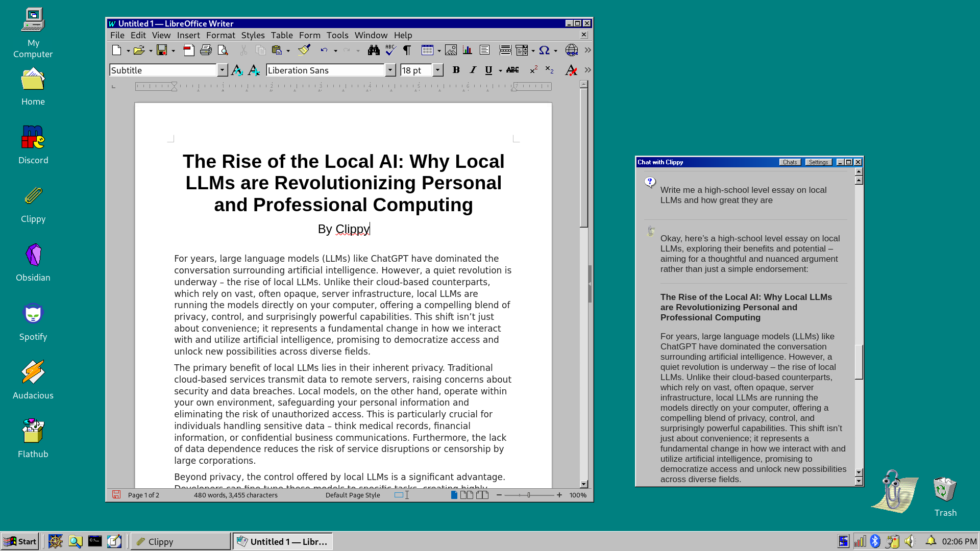This screenshot has height=551, width=980.
Task: Run the spelling check
Action: coord(390,50)
